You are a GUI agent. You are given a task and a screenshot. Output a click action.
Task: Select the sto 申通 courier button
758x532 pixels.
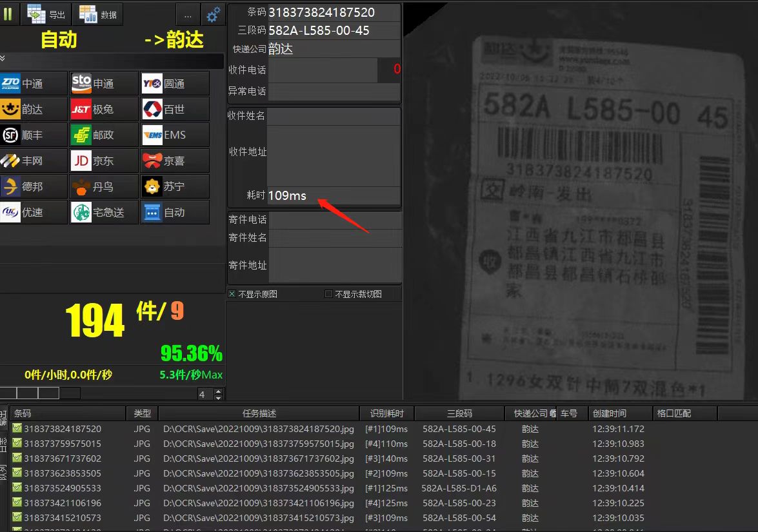(104, 84)
